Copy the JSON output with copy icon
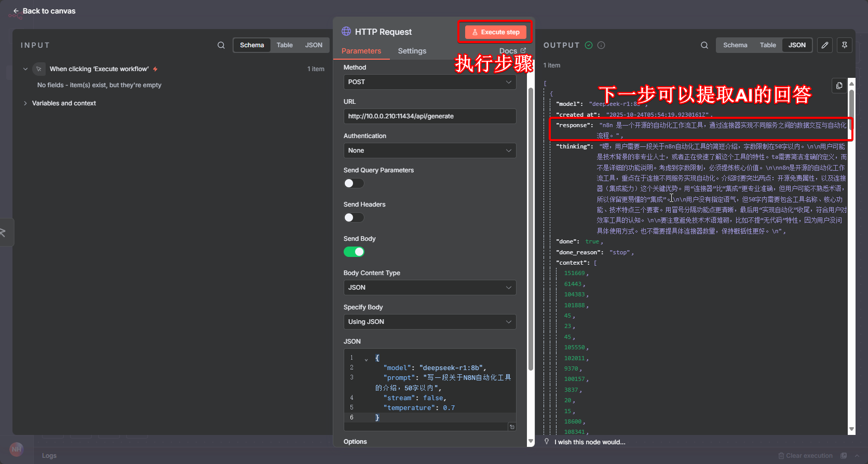The image size is (868, 464). click(x=839, y=86)
